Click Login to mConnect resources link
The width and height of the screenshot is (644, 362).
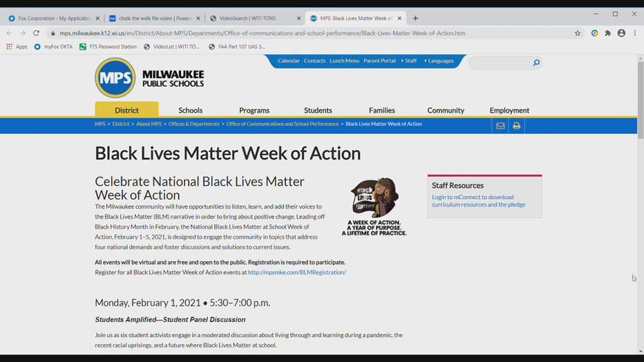(x=478, y=201)
